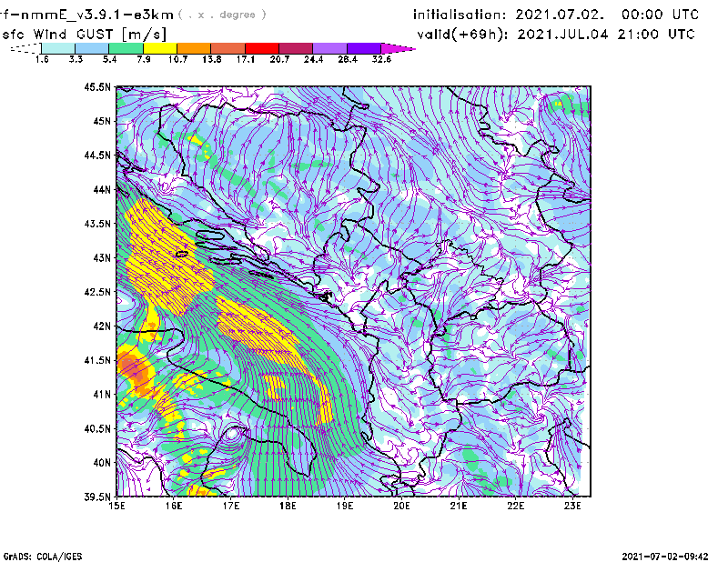The width and height of the screenshot is (728, 562).
Task: Click the 40.5N latitude axis label
Action: pos(97,429)
